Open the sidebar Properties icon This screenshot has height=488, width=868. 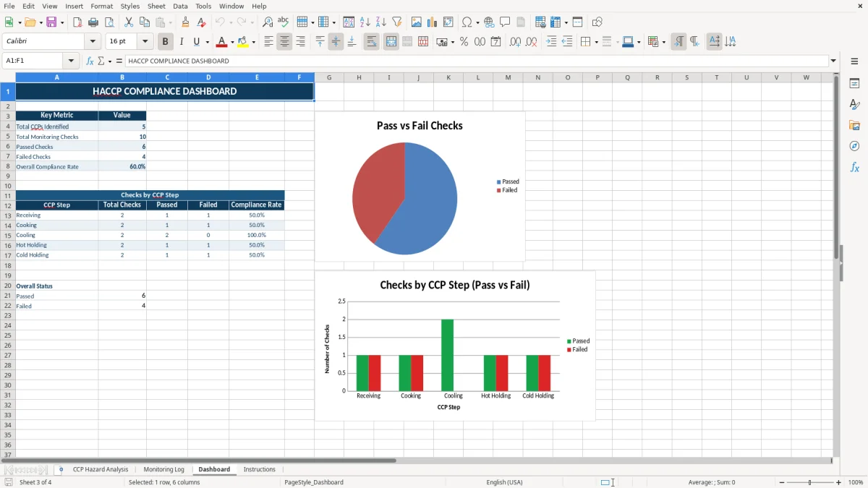[854, 83]
